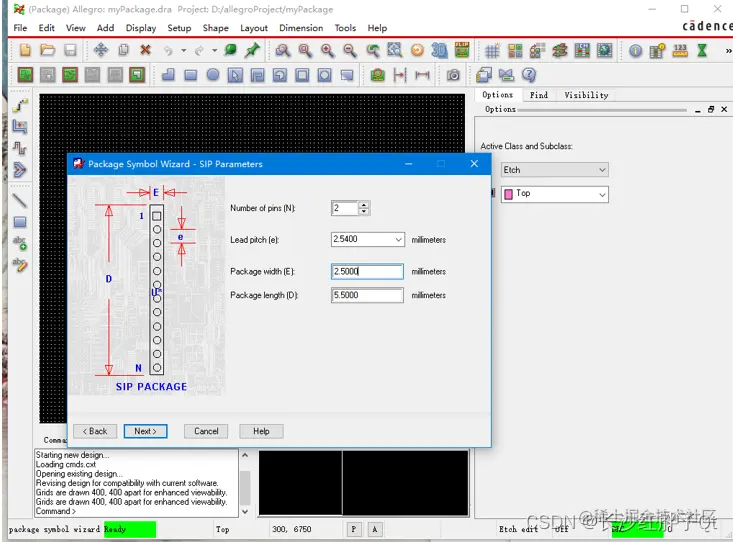Switch to the Visibility tab
This screenshot has height=542, width=733.
tap(586, 95)
